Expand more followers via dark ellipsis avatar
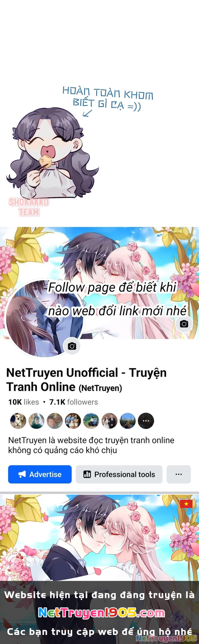The image size is (199, 644). [x=146, y=421]
